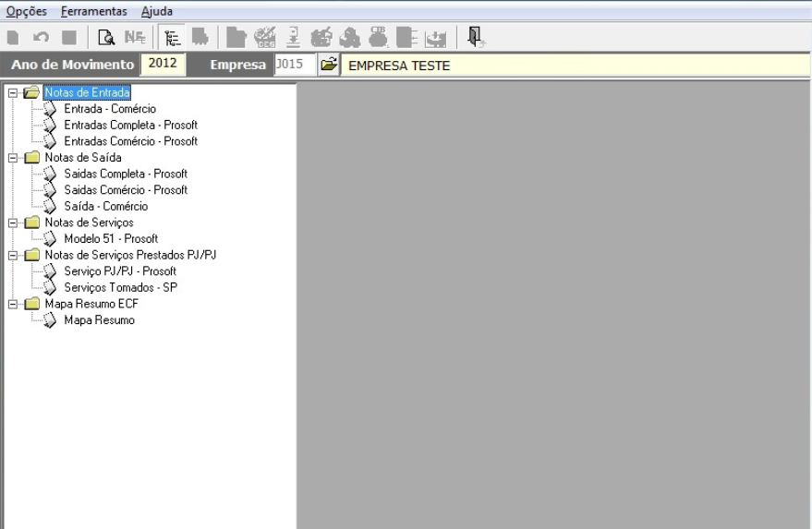Open the Opções menu
The image size is (812, 529).
click(27, 11)
